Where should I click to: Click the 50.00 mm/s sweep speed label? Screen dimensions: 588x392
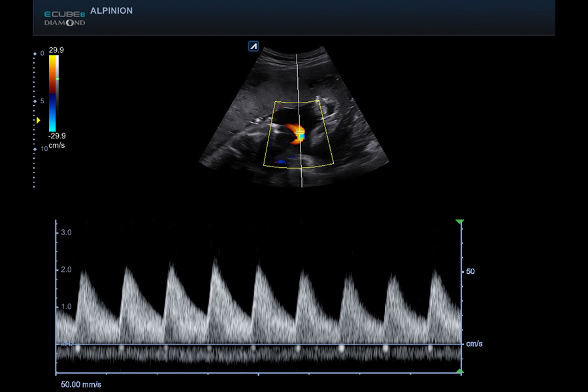pyautogui.click(x=81, y=385)
